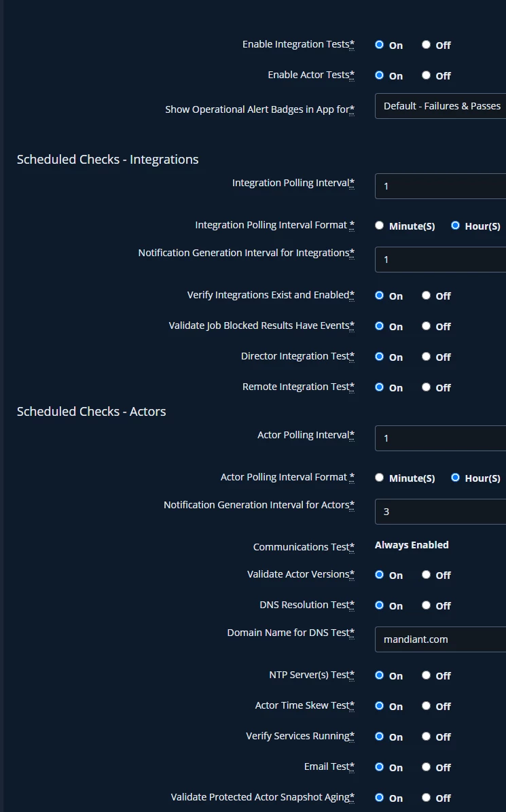The image size is (506, 812).
Task: Turn Off Remote Integration Test
Action: pos(426,387)
